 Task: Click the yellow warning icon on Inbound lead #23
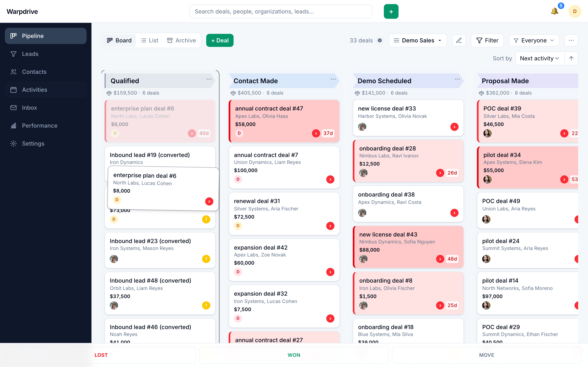(x=206, y=259)
